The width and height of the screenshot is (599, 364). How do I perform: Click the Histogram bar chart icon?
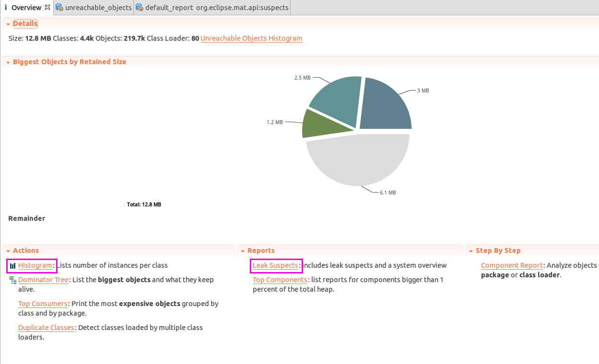click(x=13, y=265)
